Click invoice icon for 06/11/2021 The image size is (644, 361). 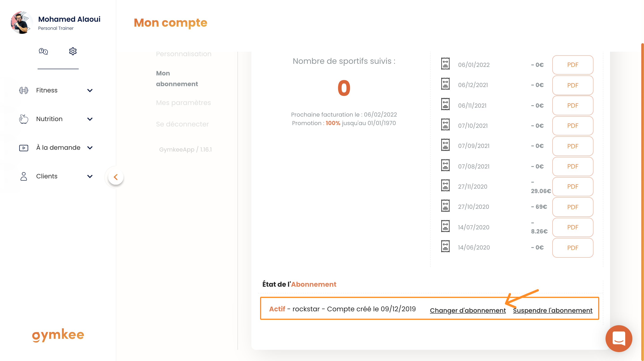point(445,104)
